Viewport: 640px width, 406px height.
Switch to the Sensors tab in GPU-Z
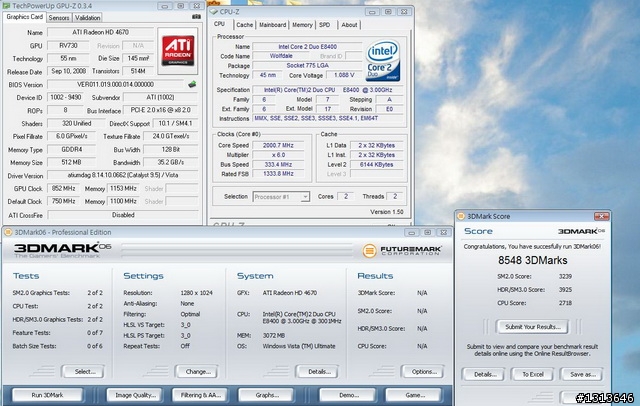(x=59, y=18)
